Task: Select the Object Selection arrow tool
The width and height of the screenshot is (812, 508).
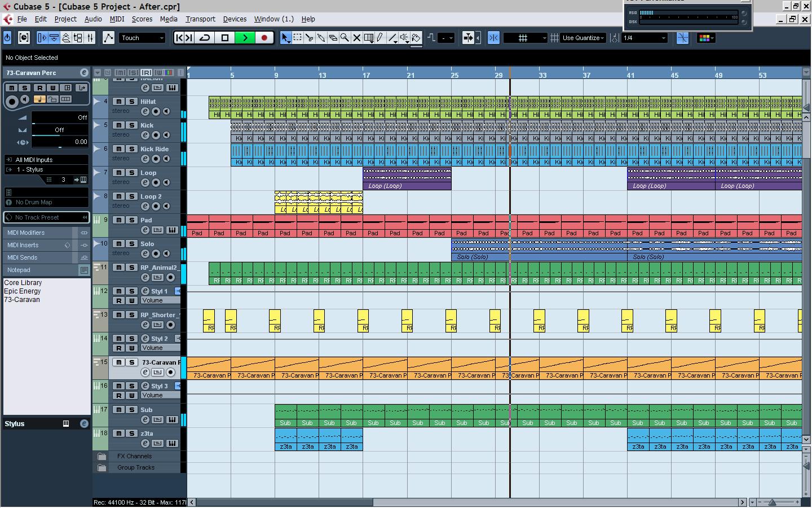Action: (x=285, y=38)
